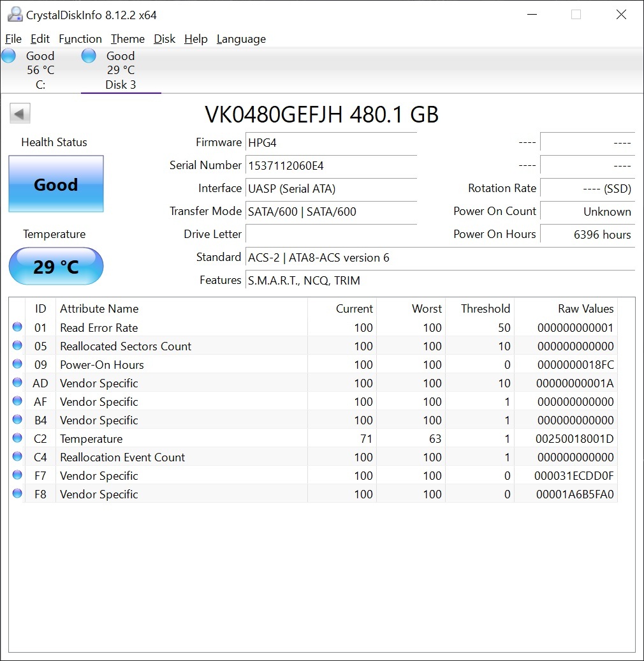Click the Firmware field HPG4
644x661 pixels.
[331, 142]
